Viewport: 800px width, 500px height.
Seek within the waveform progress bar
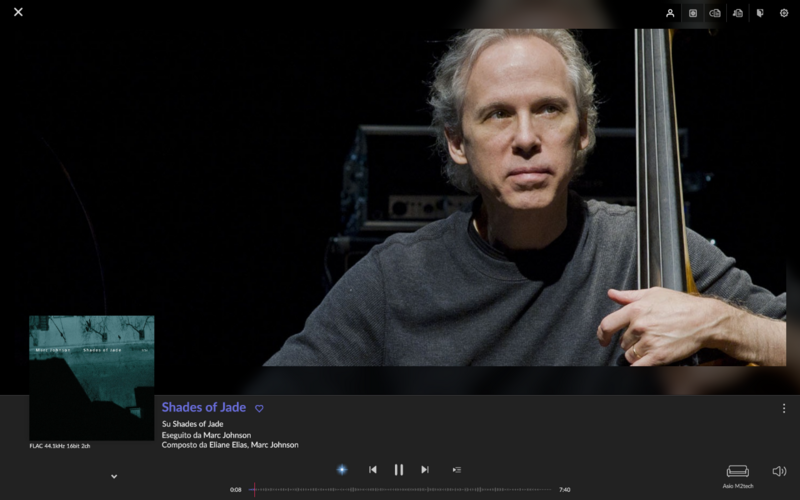[400, 490]
